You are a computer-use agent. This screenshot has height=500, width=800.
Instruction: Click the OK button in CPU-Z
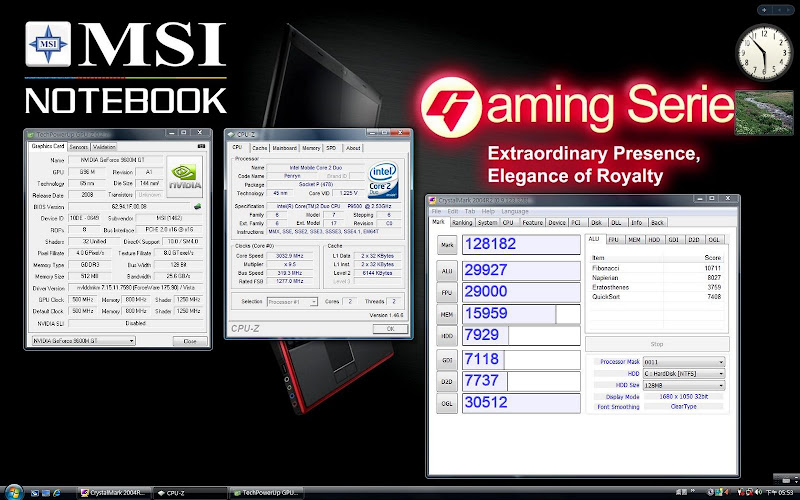pos(390,329)
